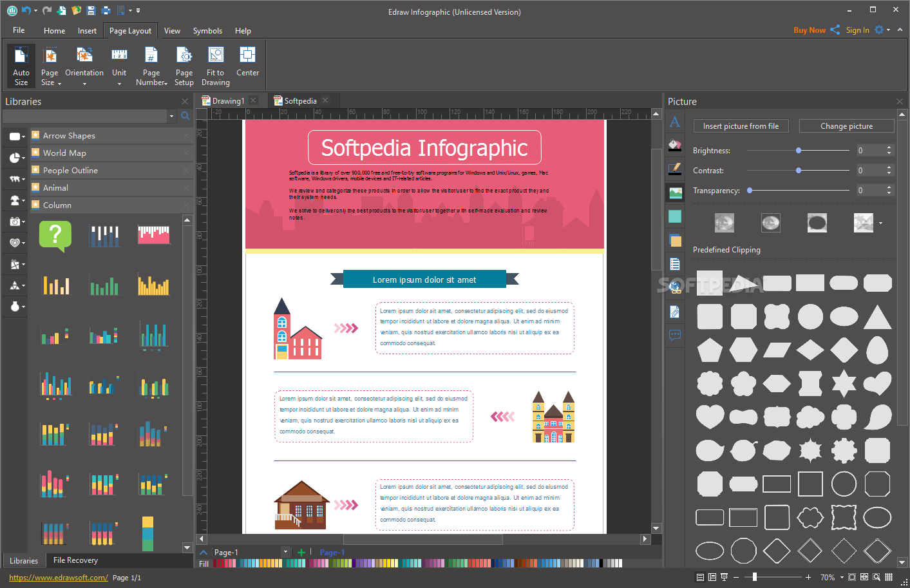Click the Insert picture from file button

741,126
